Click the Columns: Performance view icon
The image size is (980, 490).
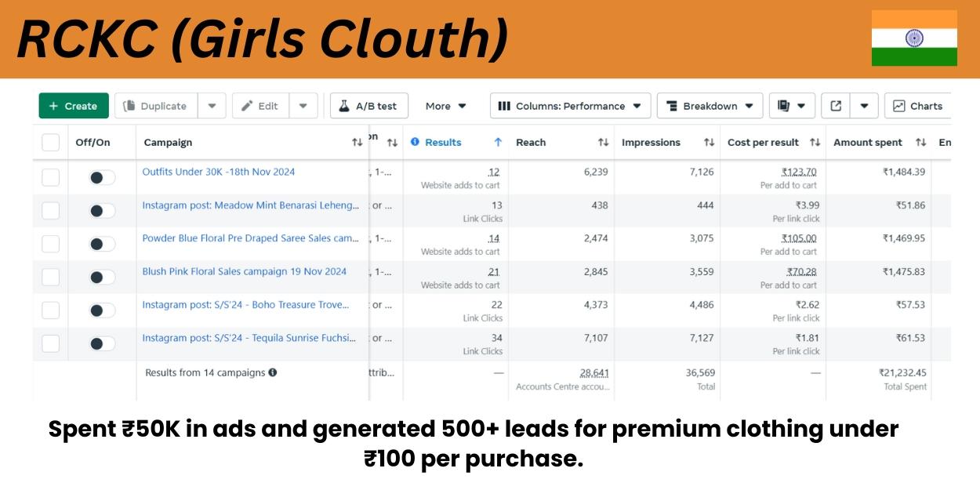click(x=506, y=105)
